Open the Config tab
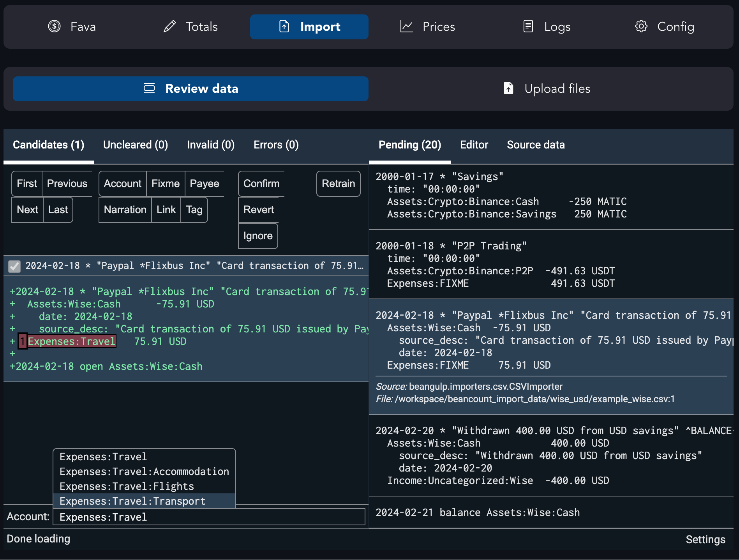739x560 pixels. 665,27
